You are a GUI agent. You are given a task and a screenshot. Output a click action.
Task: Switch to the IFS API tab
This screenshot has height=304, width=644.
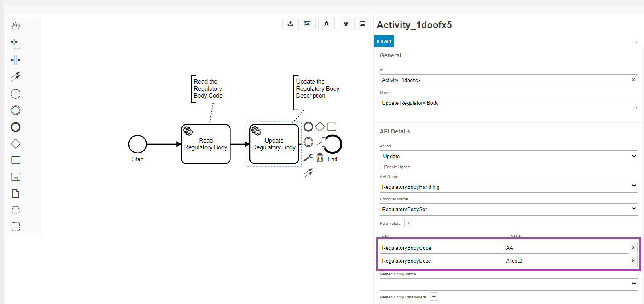click(384, 41)
